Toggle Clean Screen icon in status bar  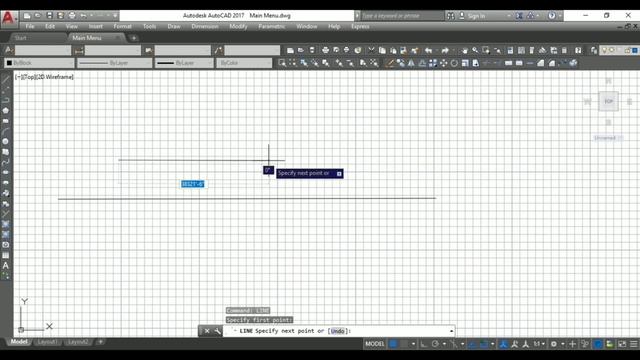[622, 344]
